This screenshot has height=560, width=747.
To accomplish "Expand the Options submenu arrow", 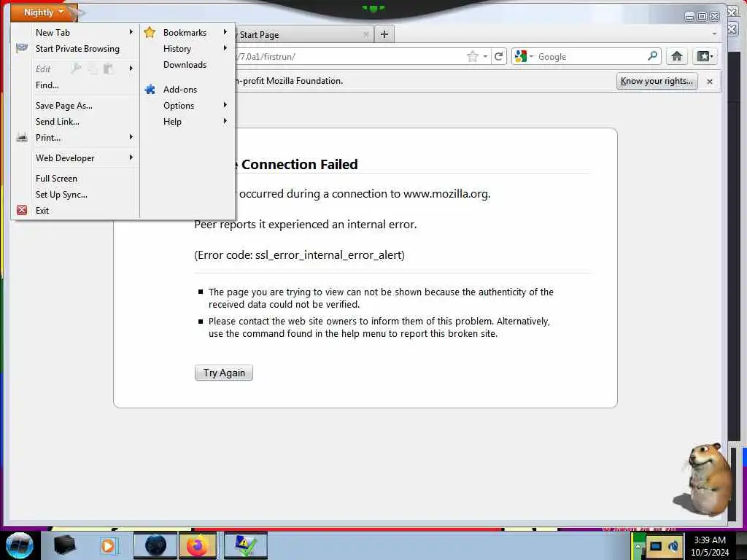I will point(225,105).
